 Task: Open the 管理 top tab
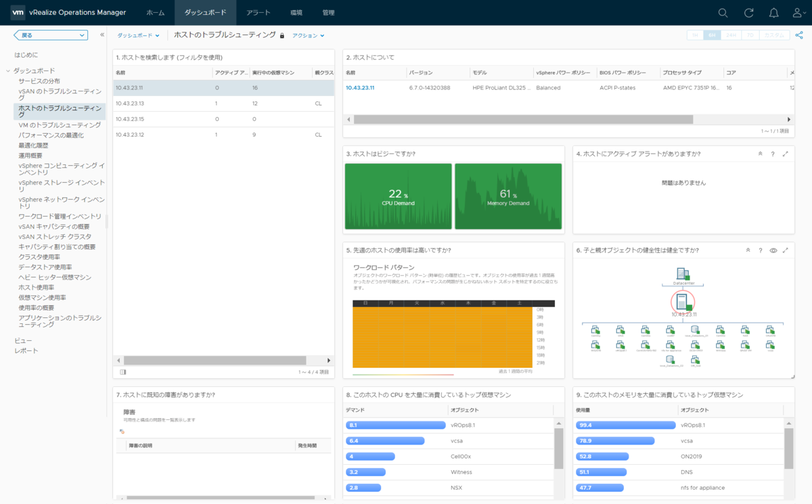[x=328, y=13]
